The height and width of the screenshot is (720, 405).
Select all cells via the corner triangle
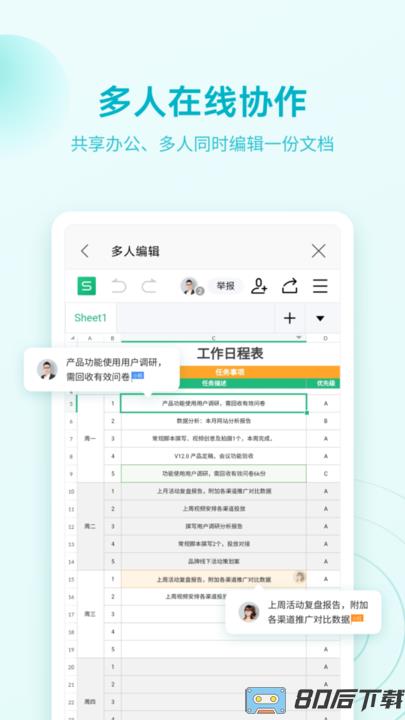pyautogui.click(x=72, y=338)
